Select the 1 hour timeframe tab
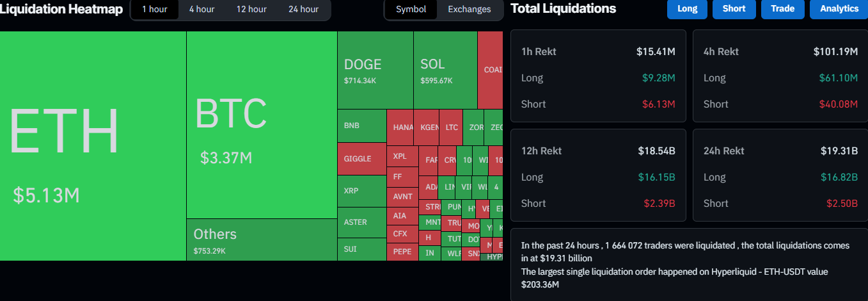Viewport: 868px width, 301px height. (x=154, y=9)
